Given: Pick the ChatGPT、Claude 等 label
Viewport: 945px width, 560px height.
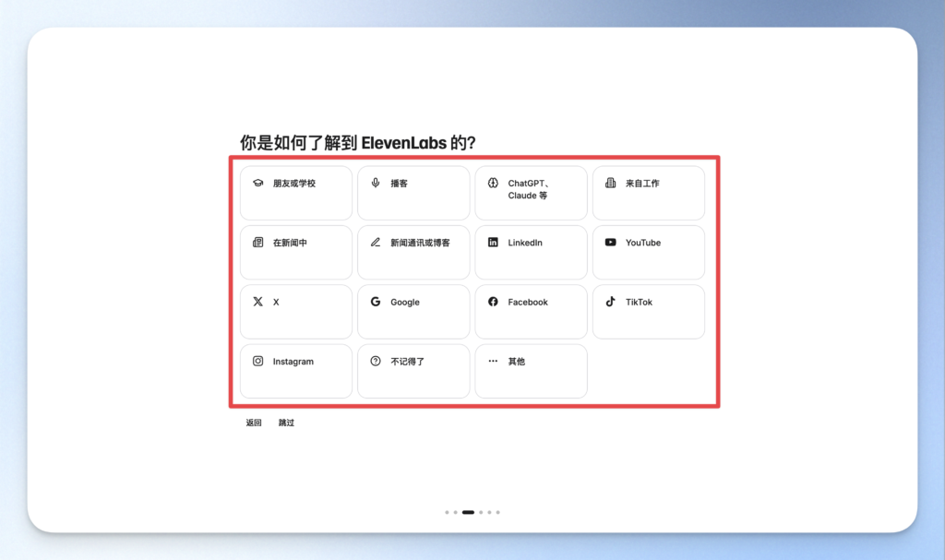Looking at the screenshot, I should tap(529, 189).
